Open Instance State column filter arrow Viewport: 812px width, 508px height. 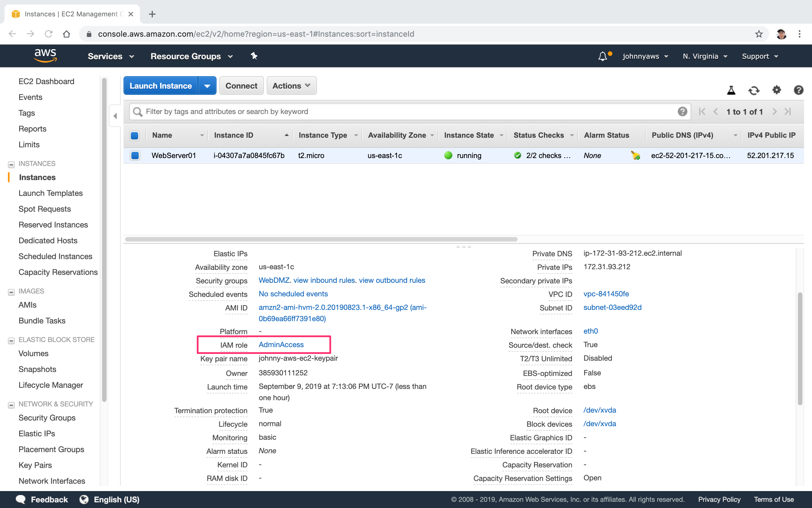coord(501,135)
